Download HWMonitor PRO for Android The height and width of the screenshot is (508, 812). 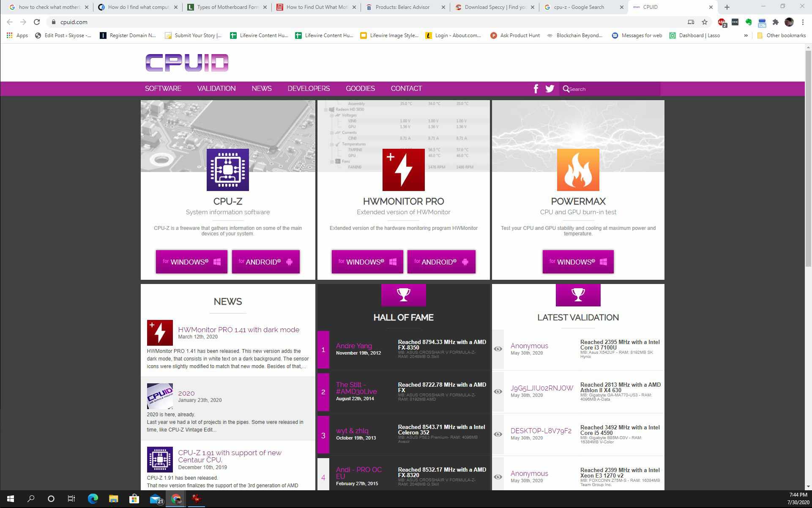coord(441,262)
